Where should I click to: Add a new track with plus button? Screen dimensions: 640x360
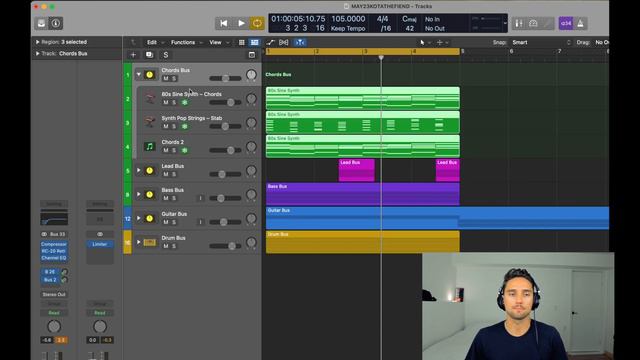pos(133,55)
